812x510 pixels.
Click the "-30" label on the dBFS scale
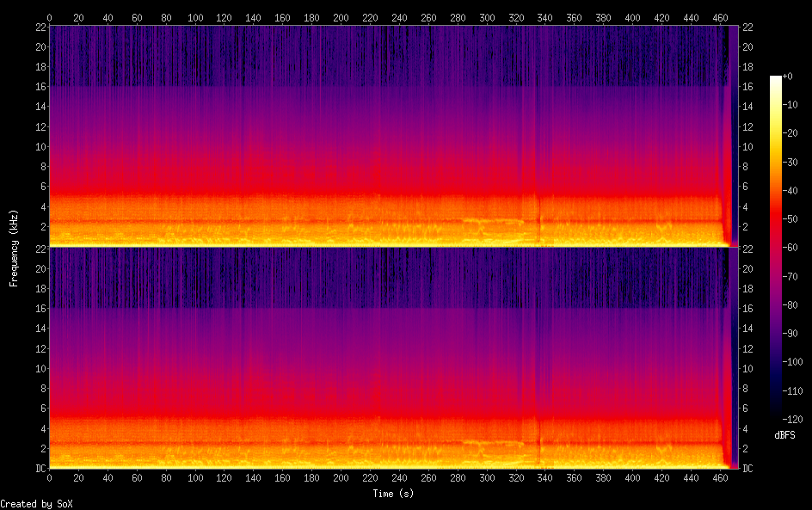coord(790,162)
